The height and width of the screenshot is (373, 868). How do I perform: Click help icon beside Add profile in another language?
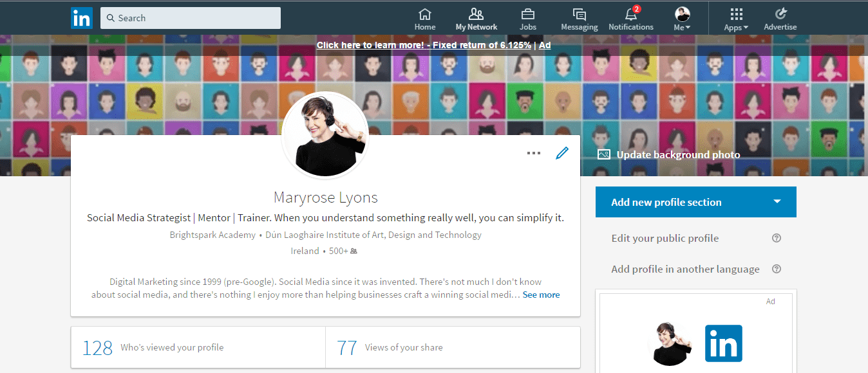point(777,269)
